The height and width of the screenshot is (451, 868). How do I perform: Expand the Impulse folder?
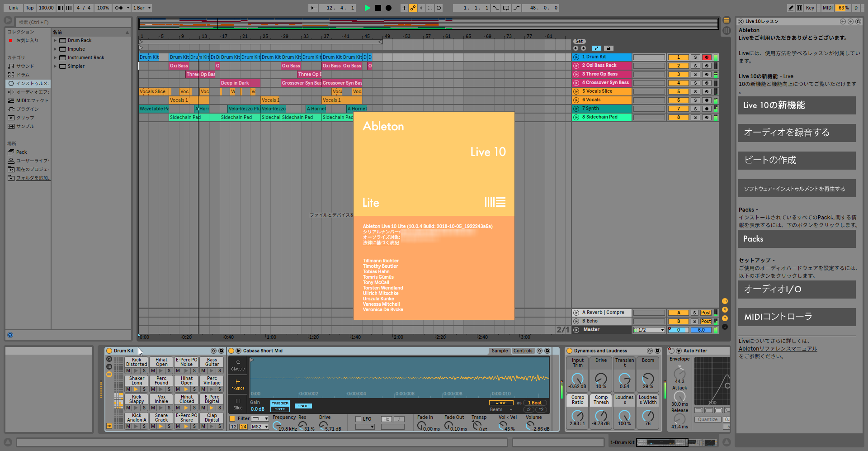point(55,49)
